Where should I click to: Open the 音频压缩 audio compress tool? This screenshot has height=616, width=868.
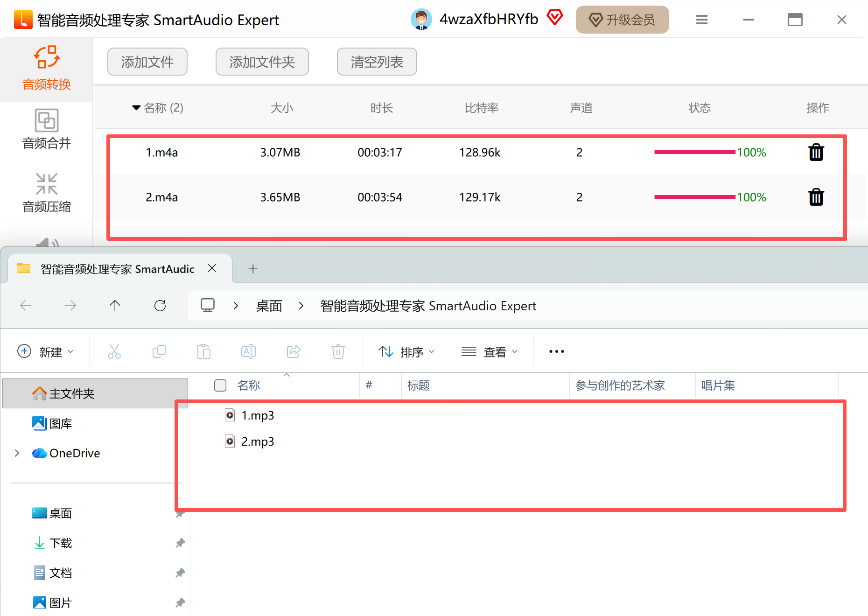tap(47, 193)
